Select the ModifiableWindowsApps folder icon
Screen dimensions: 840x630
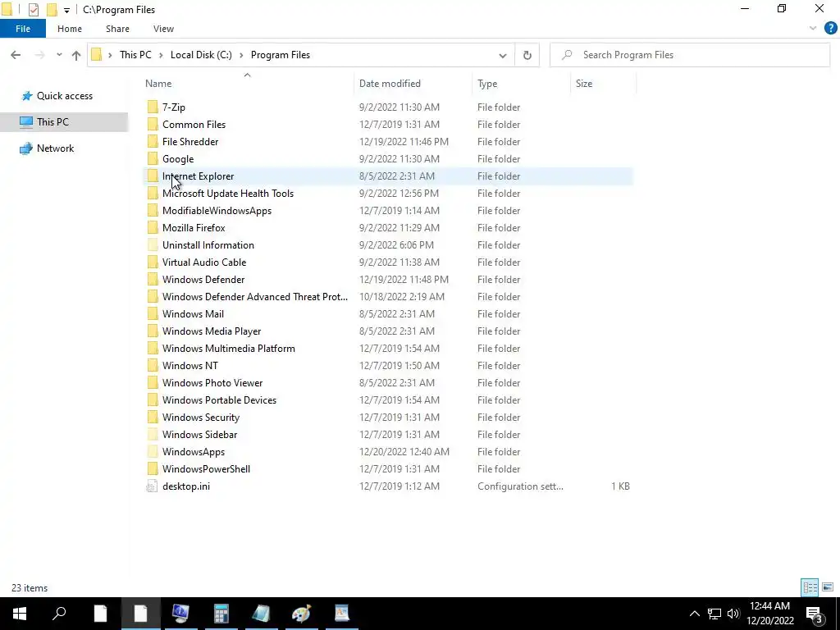click(153, 211)
